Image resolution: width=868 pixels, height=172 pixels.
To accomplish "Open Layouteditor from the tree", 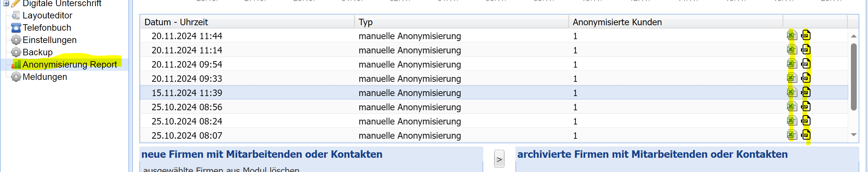I will tap(47, 15).
